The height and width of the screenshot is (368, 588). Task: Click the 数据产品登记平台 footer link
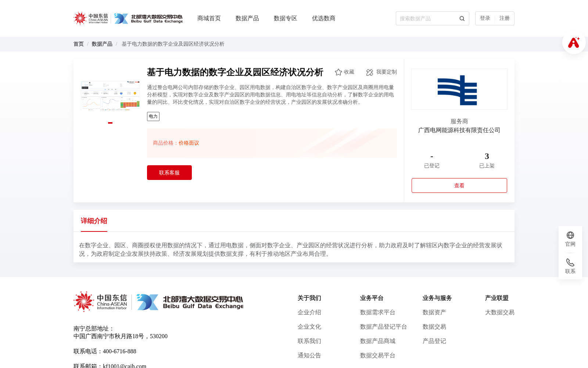(x=384, y=327)
